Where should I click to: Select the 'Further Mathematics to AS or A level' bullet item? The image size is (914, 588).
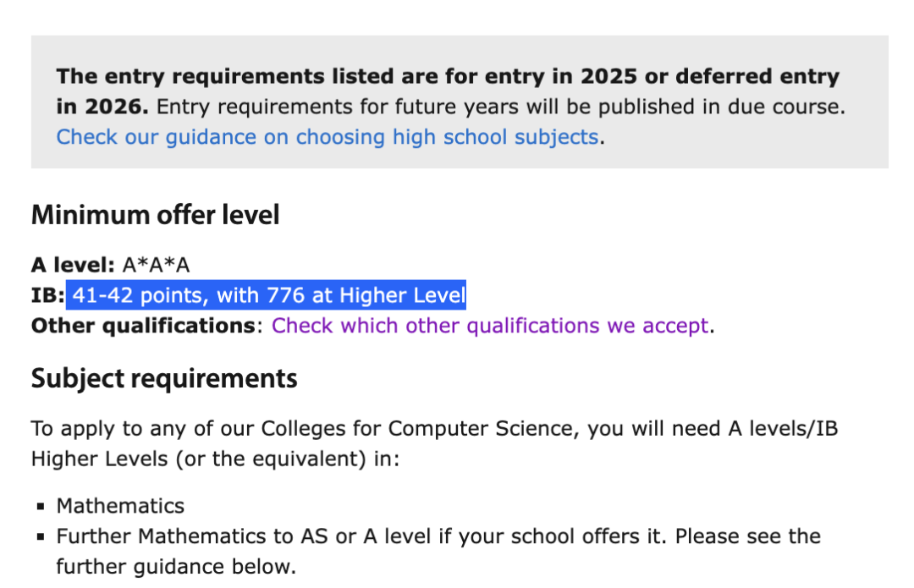[438, 552]
